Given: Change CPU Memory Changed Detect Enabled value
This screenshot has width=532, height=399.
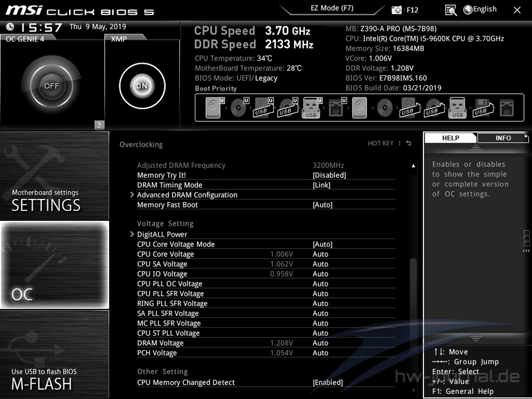Looking at the screenshot, I should pos(328,383).
